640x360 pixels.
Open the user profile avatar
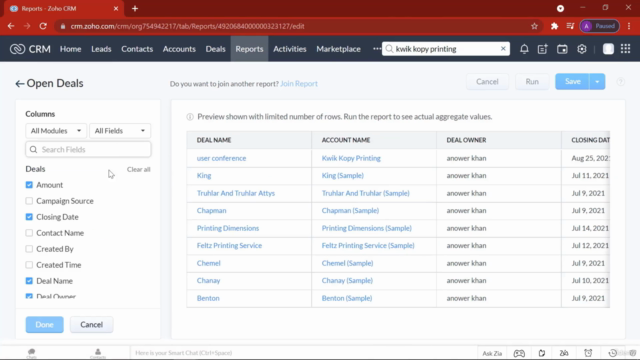point(608,49)
